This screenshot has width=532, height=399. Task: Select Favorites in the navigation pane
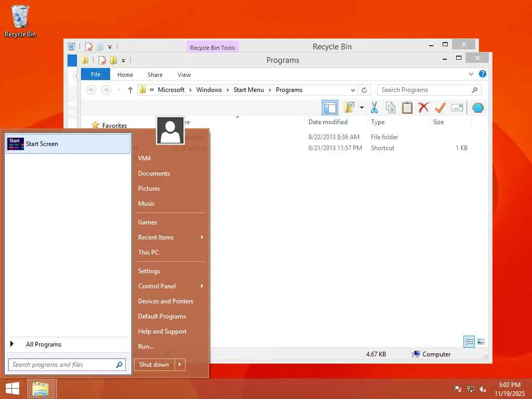tap(114, 126)
